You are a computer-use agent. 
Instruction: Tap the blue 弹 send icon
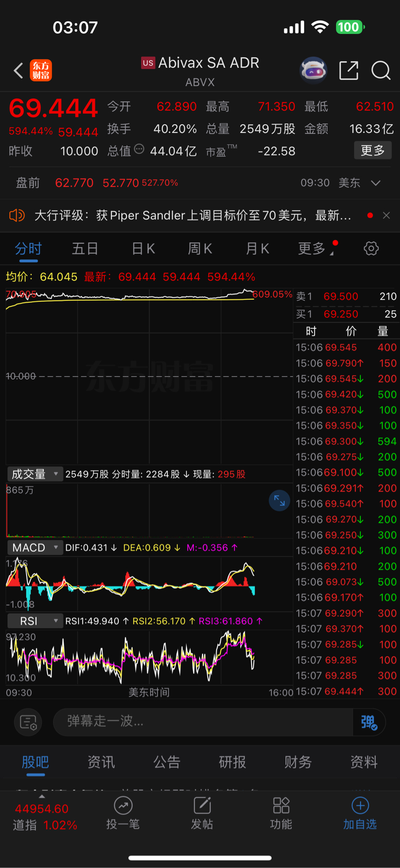point(369,722)
